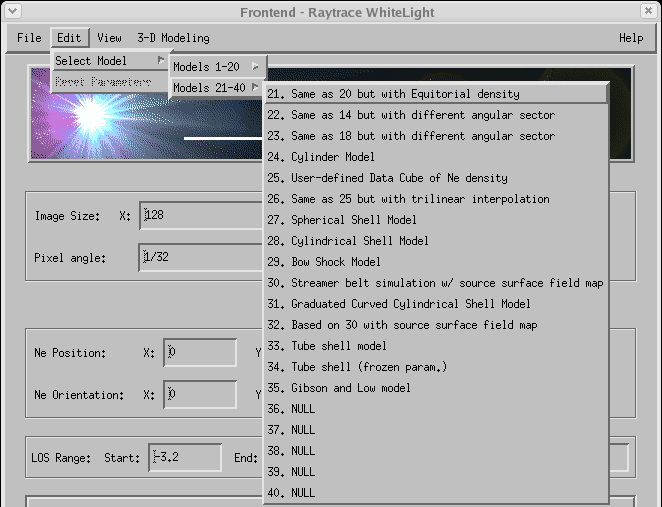Viewport: 662px width, 507px height.
Task: Expand the Models 21-40 submenu
Action: (x=216, y=88)
